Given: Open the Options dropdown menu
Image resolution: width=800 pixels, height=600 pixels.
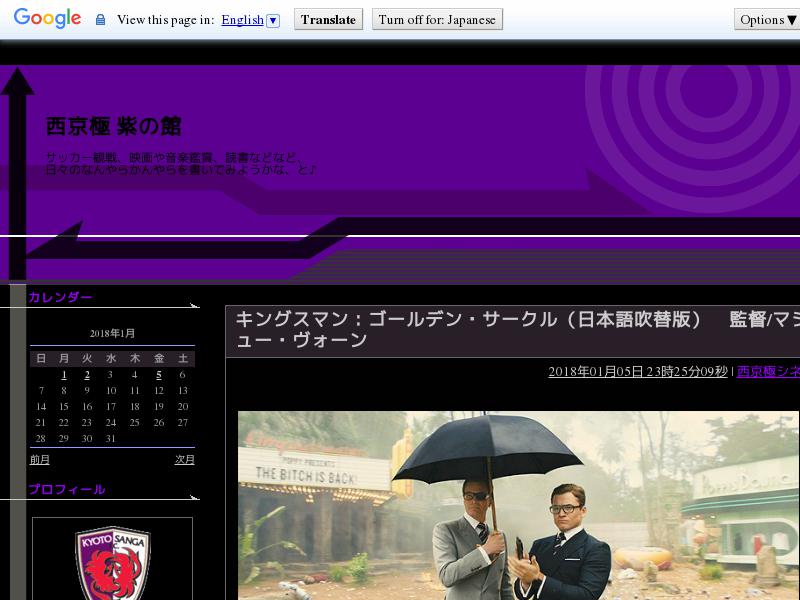Looking at the screenshot, I should [767, 19].
